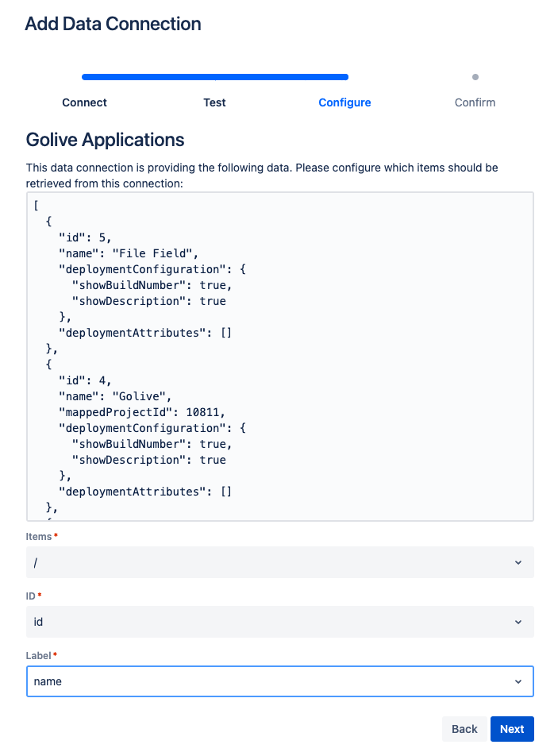
Task: Click the Add Data Connection title
Action: click(x=113, y=24)
